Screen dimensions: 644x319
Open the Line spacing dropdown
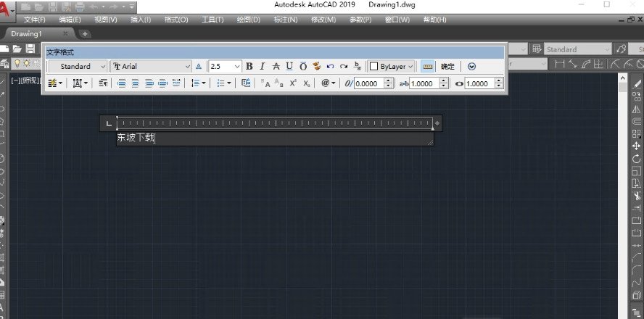click(x=199, y=83)
